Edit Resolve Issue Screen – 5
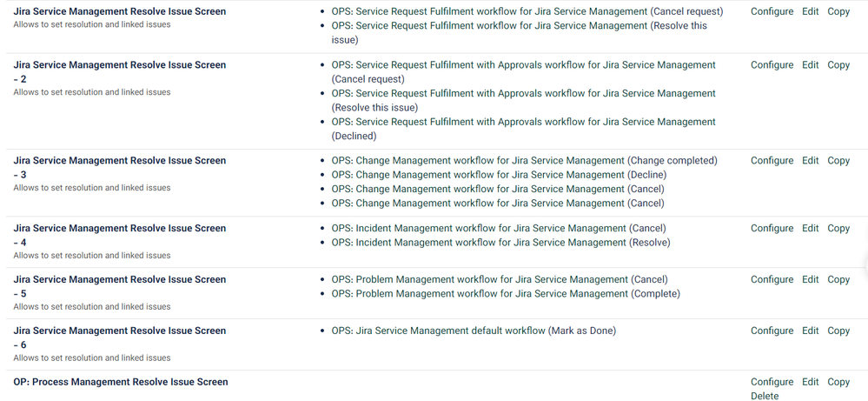 810,280
